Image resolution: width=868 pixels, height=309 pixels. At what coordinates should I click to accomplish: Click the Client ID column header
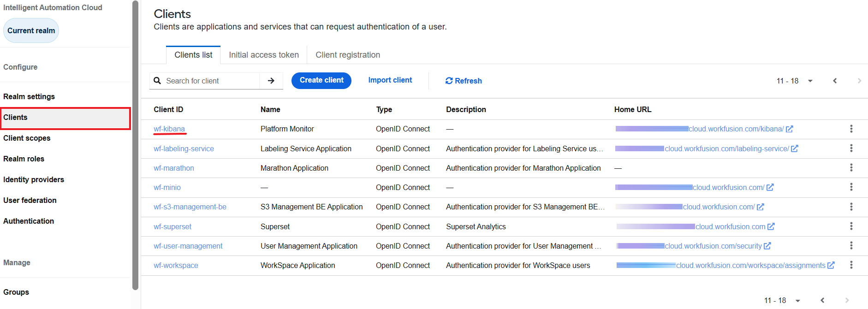168,109
